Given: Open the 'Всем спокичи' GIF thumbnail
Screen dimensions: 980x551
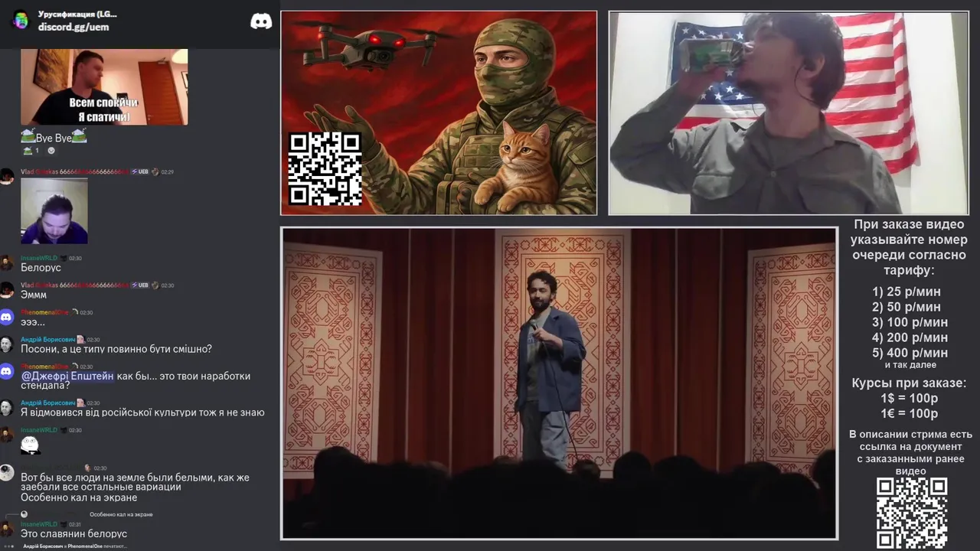Looking at the screenshot, I should tap(104, 87).
